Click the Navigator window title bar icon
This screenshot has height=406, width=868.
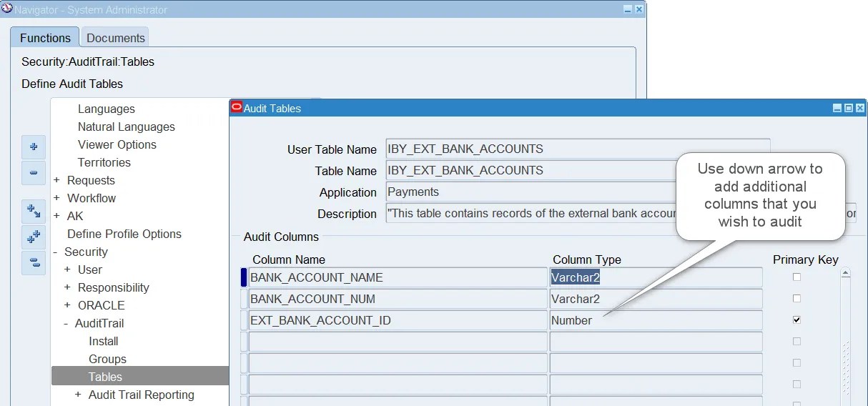(x=7, y=9)
